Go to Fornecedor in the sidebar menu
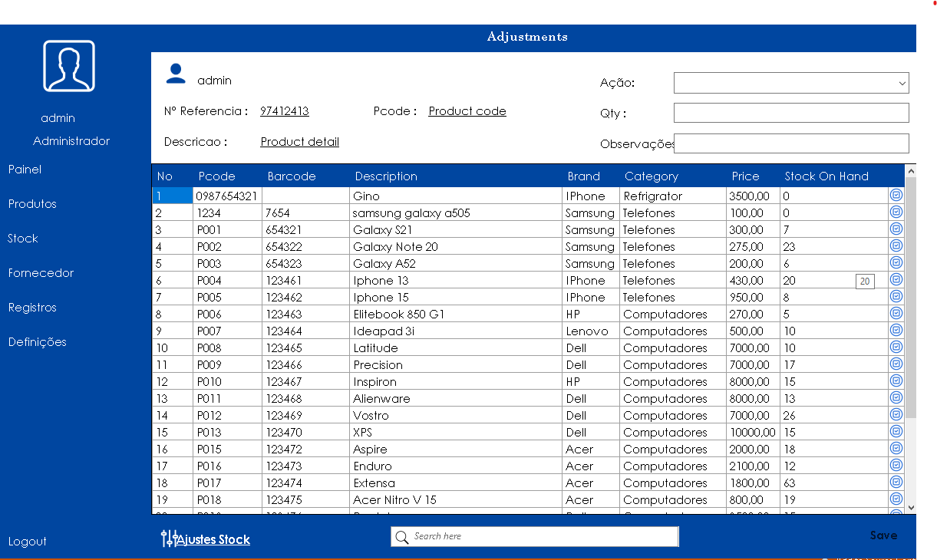 point(41,273)
